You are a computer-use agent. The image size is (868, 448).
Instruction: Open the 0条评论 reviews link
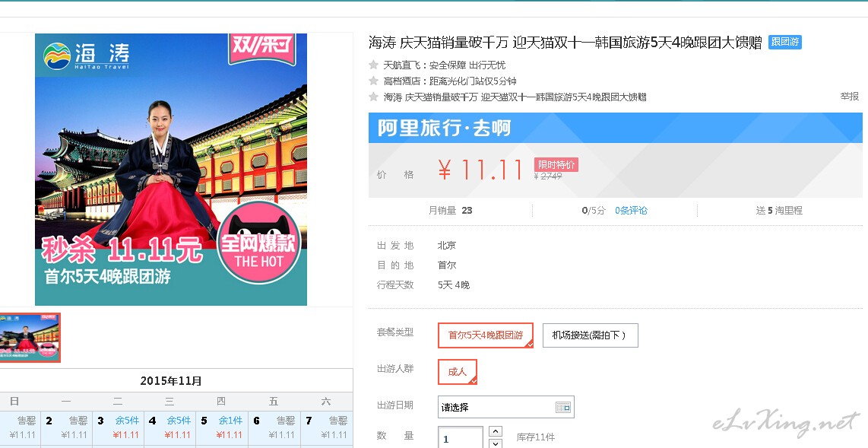point(631,211)
